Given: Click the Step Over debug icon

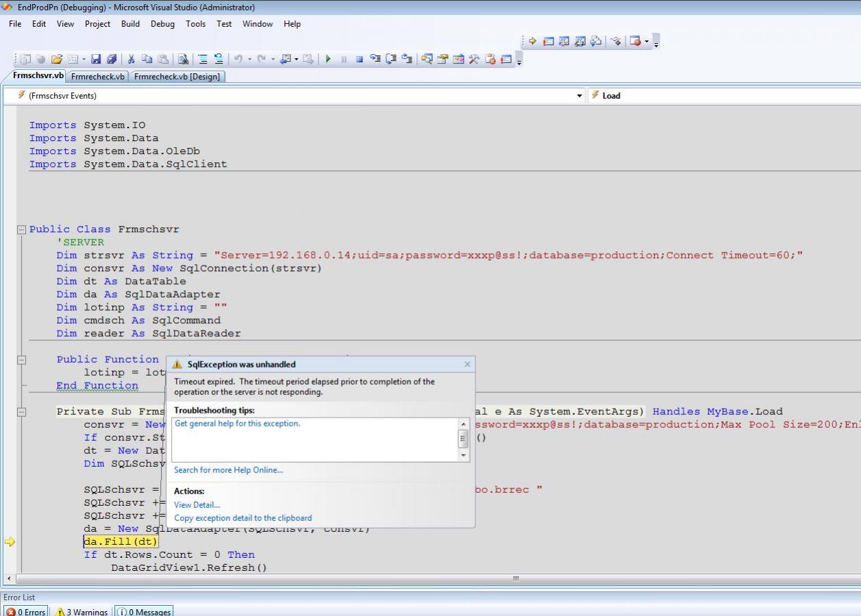Looking at the screenshot, I should (x=391, y=59).
